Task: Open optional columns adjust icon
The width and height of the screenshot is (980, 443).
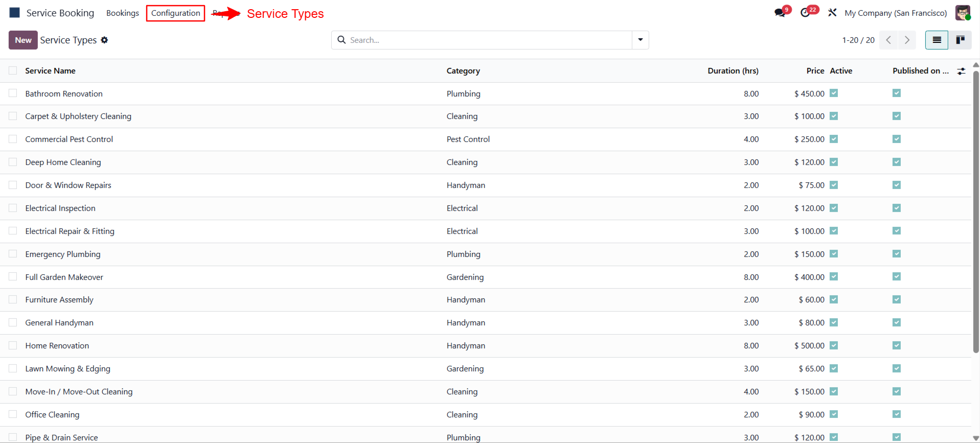Action: (961, 71)
